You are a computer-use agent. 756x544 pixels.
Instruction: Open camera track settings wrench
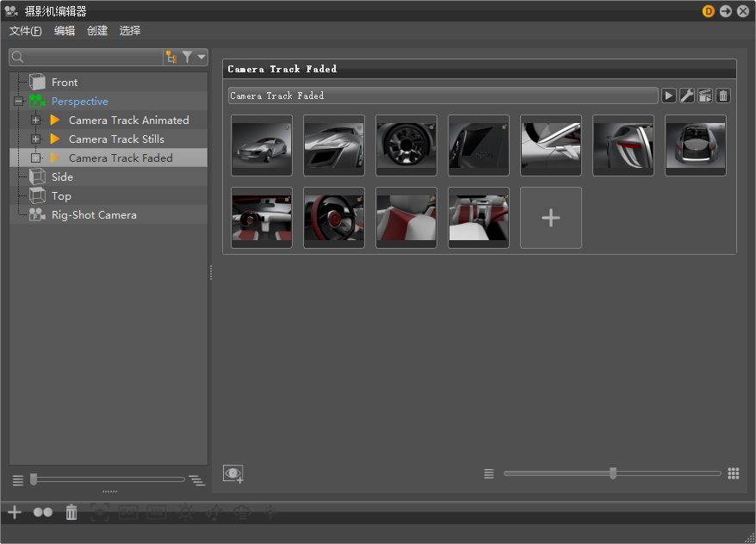(x=686, y=96)
